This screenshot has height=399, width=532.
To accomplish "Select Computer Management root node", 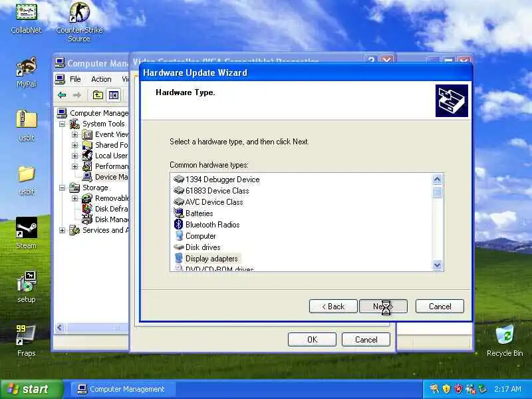I will coord(98,113).
